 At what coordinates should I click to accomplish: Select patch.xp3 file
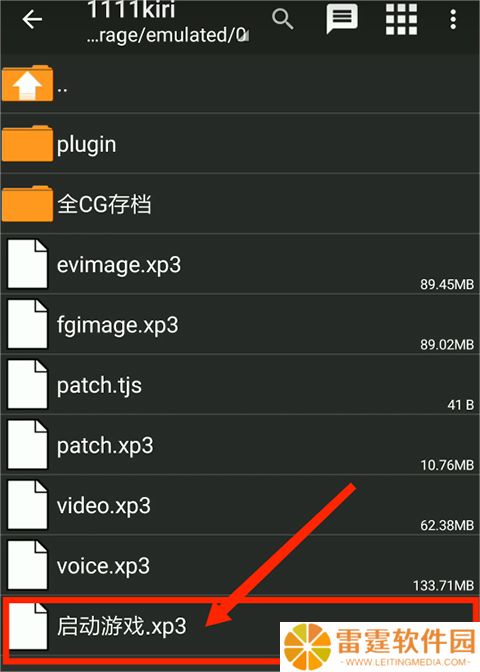240,444
